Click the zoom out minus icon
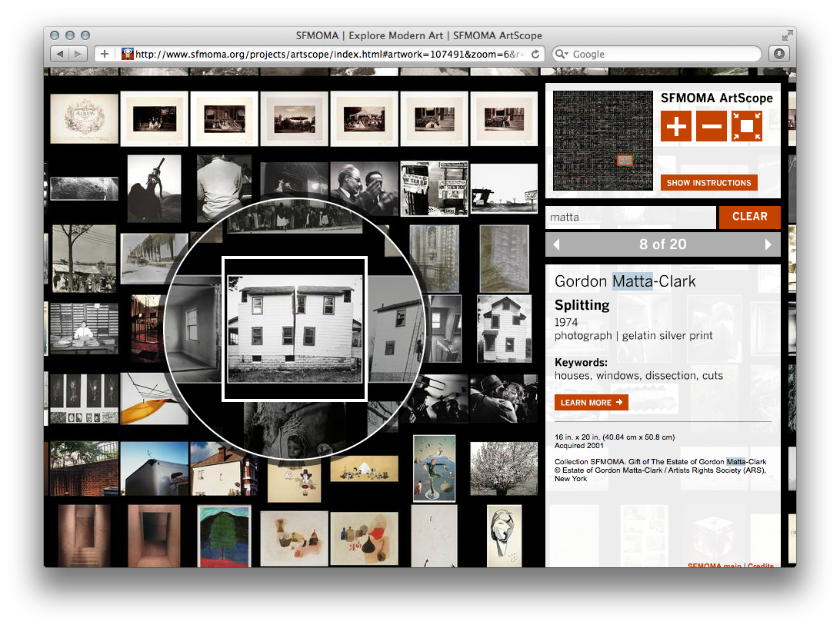840x628 pixels. coord(710,125)
